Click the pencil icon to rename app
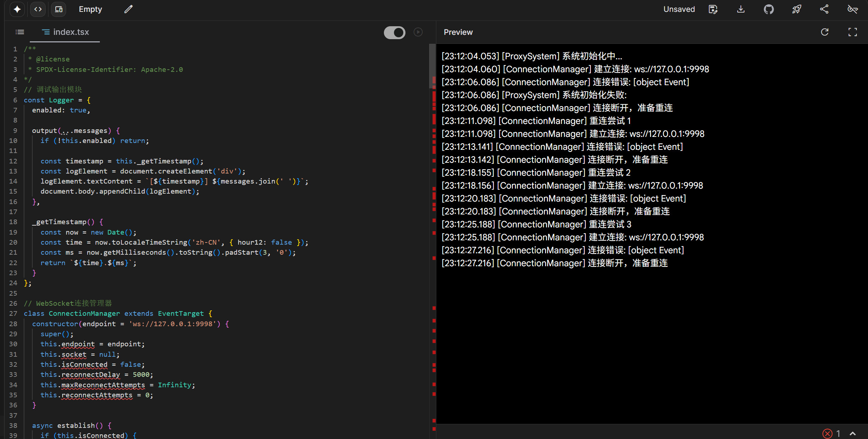 tap(129, 9)
